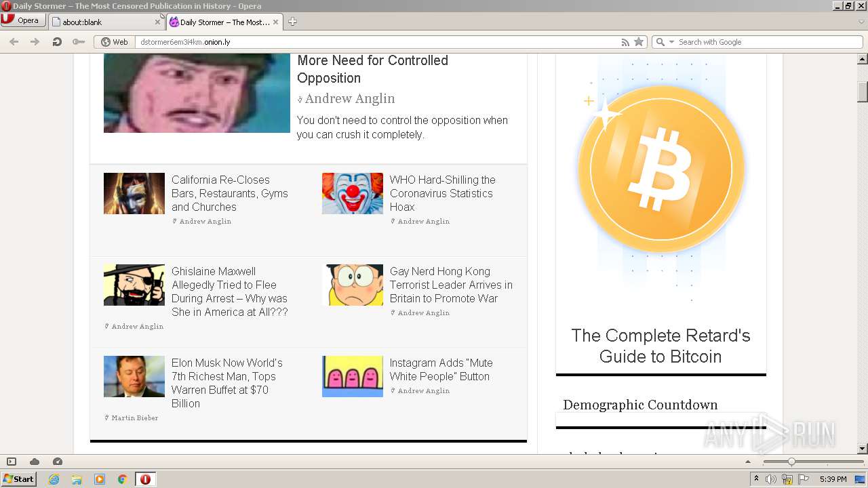Viewport: 868px width, 488px height.
Task: Open the Controlled Opposition article headline
Action: pos(372,69)
